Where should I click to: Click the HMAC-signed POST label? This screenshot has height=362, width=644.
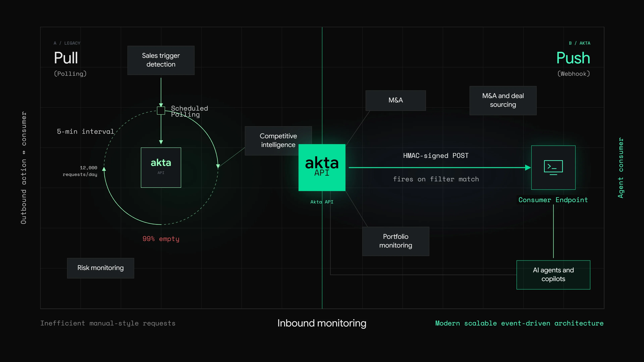click(436, 156)
